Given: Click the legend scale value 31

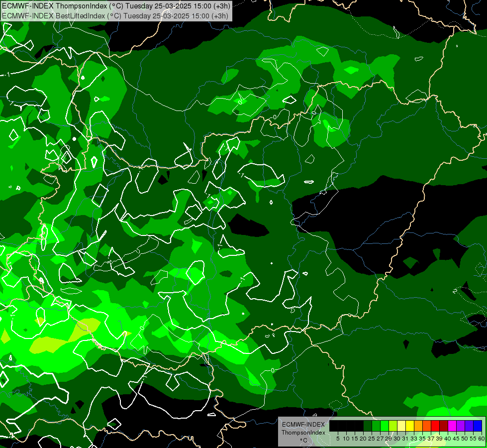Looking at the screenshot, I should [406, 439].
